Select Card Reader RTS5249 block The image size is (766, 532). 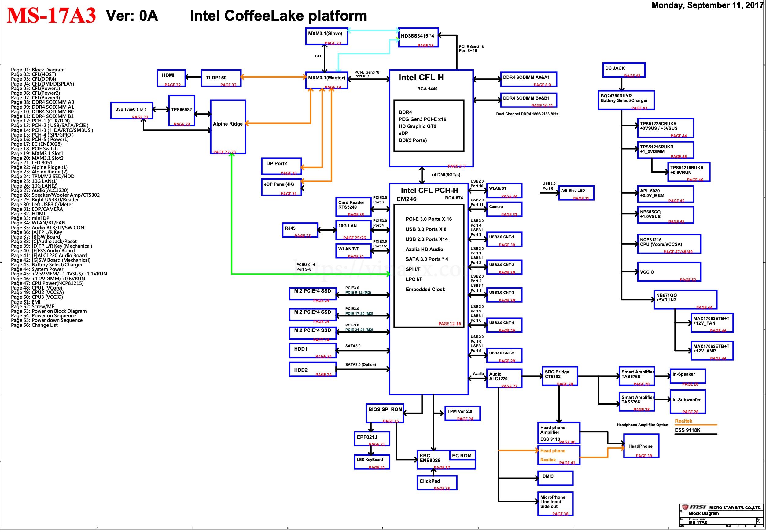353,207
